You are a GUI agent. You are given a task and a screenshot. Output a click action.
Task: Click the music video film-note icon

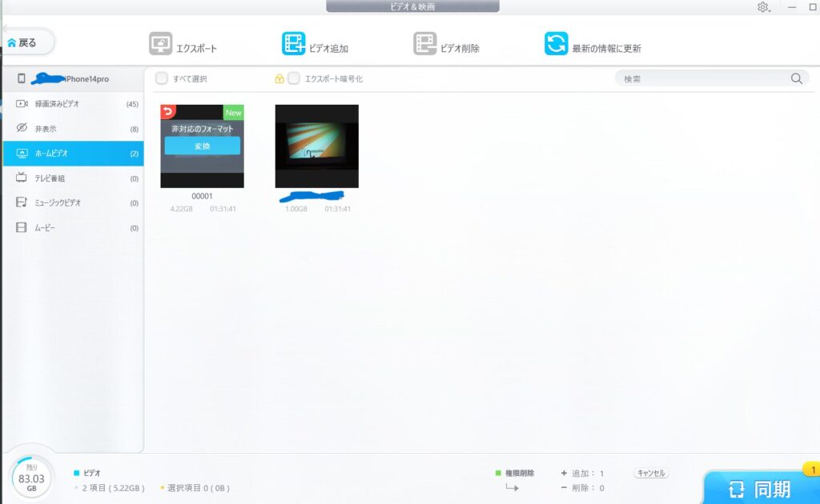pyautogui.click(x=22, y=202)
